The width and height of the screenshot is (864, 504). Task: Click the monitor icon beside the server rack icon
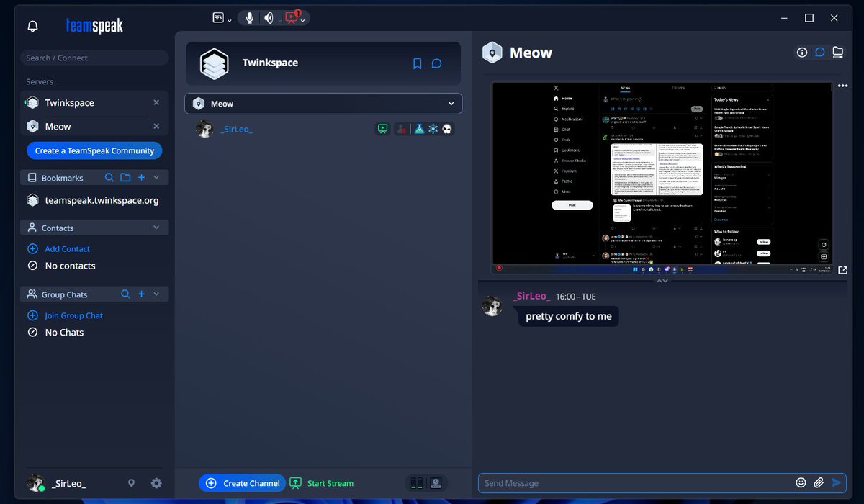tap(435, 483)
